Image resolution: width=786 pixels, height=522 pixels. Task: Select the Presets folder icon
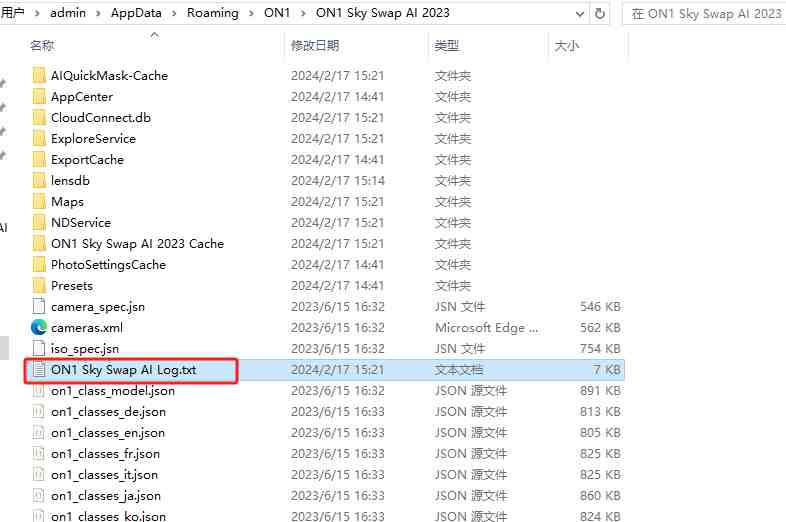click(39, 286)
